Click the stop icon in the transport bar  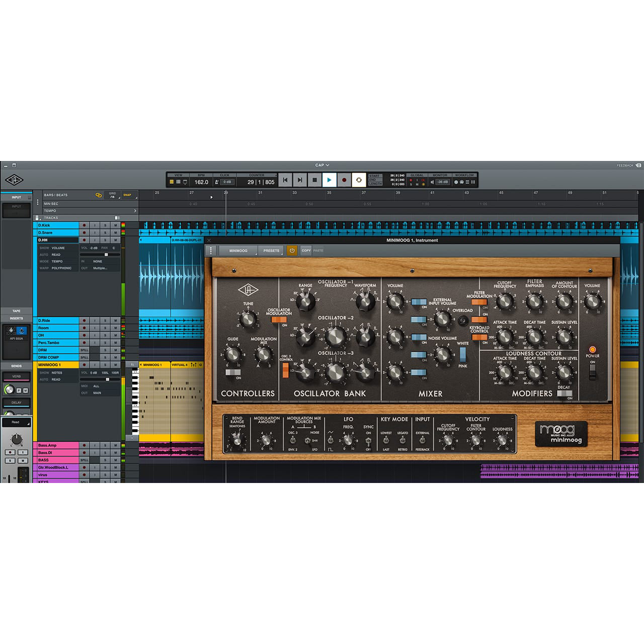pos(313,181)
